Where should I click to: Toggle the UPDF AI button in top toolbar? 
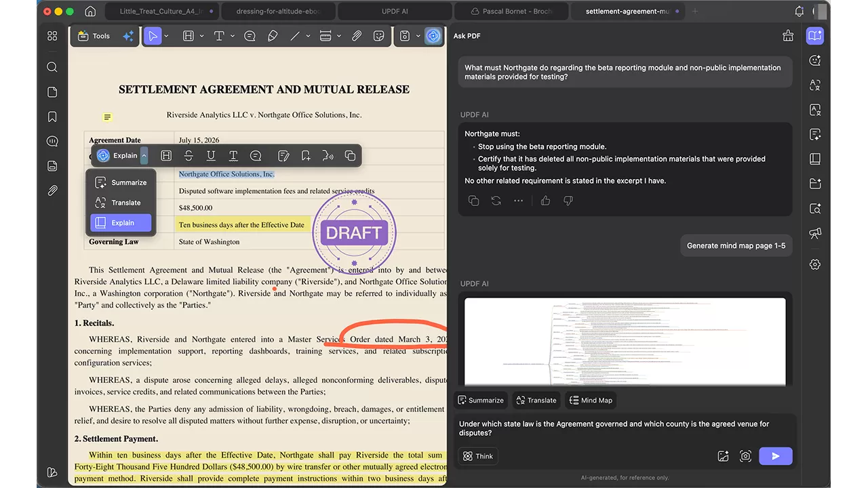433,36
